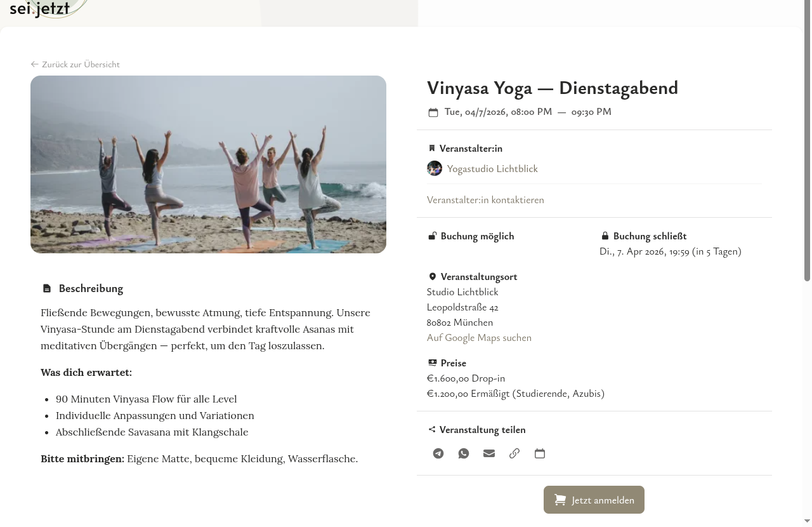The image size is (812, 527).
Task: Click the calendar icon beside the event date
Action: tap(433, 112)
